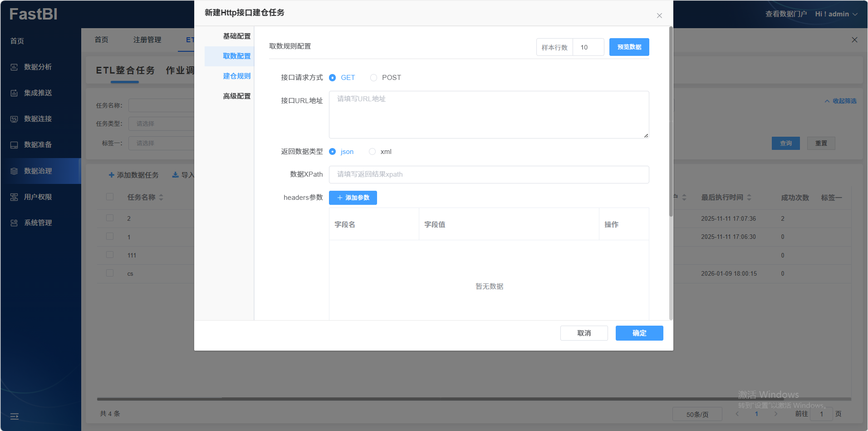Viewport: 868px width, 431px height.
Task: Switch to the 高级配置 step
Action: pyautogui.click(x=236, y=96)
